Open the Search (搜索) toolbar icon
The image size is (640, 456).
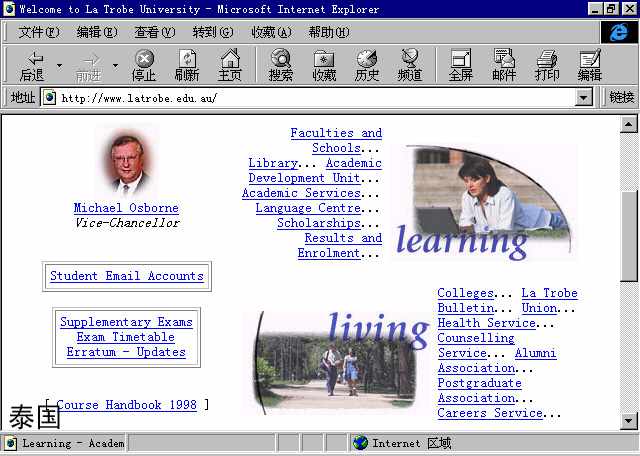(281, 66)
